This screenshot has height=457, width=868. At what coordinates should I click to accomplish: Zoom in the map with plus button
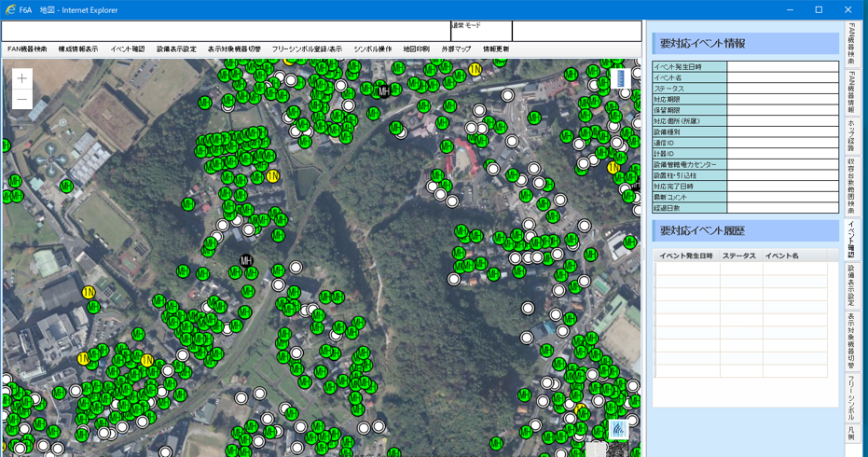pyautogui.click(x=21, y=79)
